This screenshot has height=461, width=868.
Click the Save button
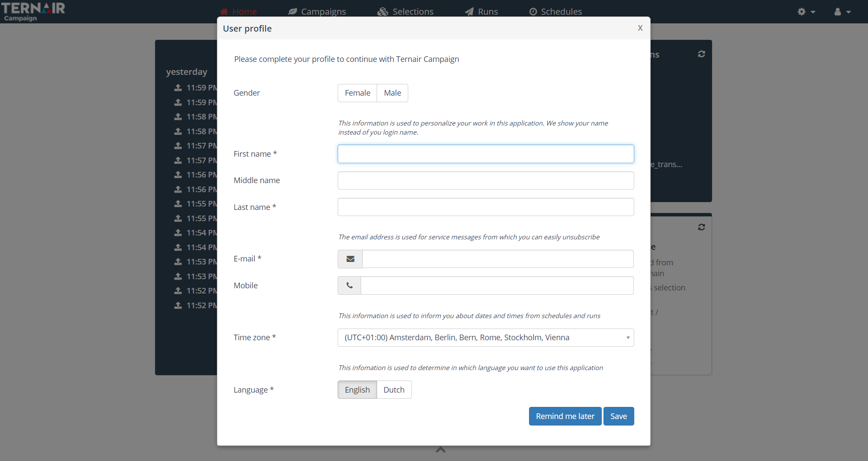[619, 416]
